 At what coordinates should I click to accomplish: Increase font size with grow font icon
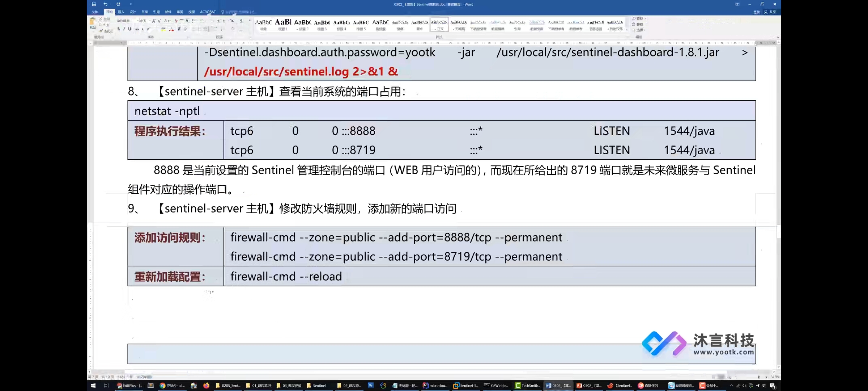[154, 21]
